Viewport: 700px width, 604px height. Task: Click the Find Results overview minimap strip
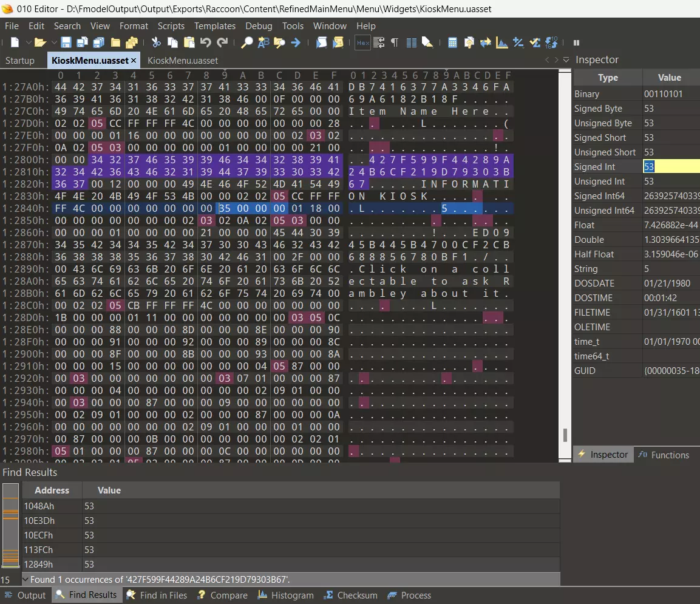coord(10,526)
